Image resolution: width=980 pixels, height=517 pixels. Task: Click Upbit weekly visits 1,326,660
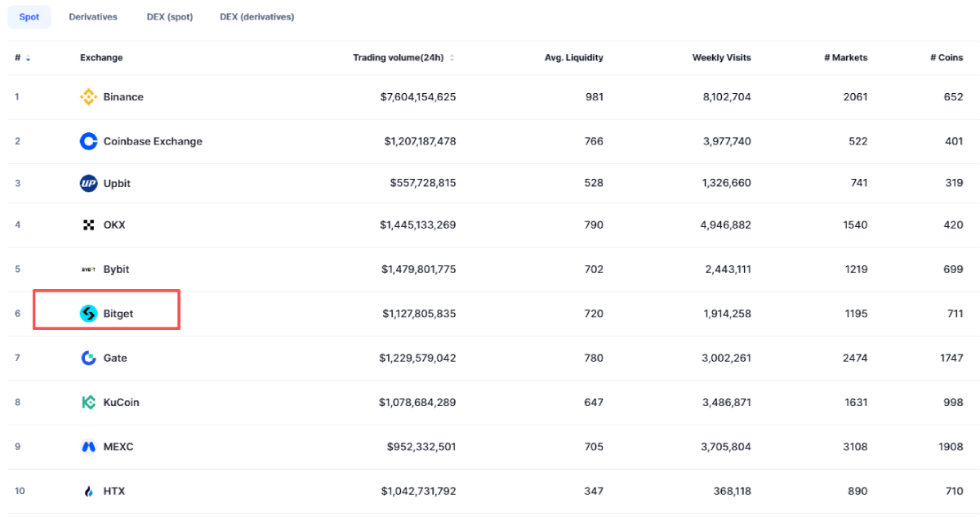coord(727,184)
